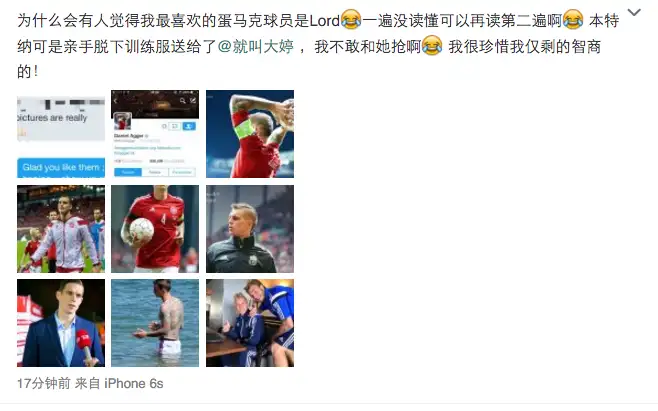Click the 17分钟前 timestamp

pyautogui.click(x=44, y=383)
